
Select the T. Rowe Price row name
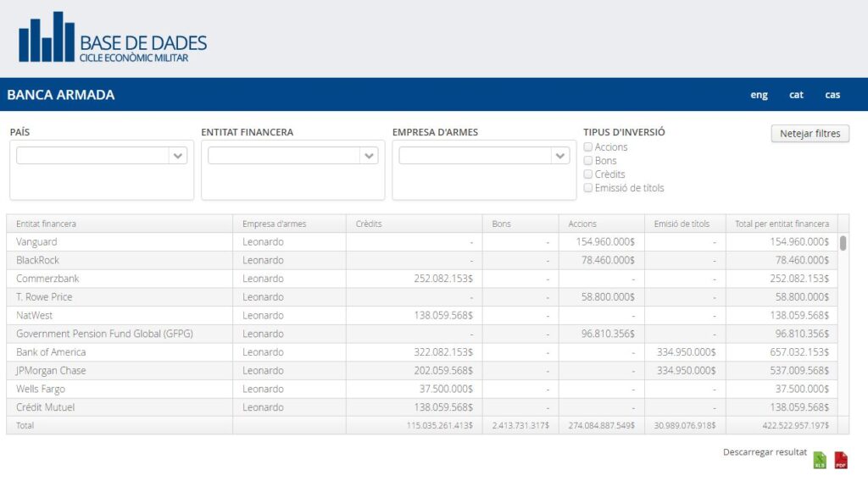[44, 297]
